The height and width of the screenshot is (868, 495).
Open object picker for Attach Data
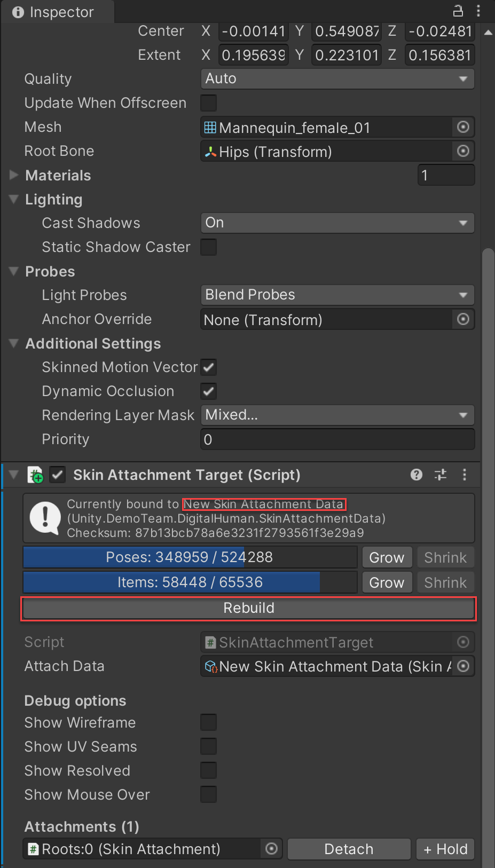[x=463, y=666]
